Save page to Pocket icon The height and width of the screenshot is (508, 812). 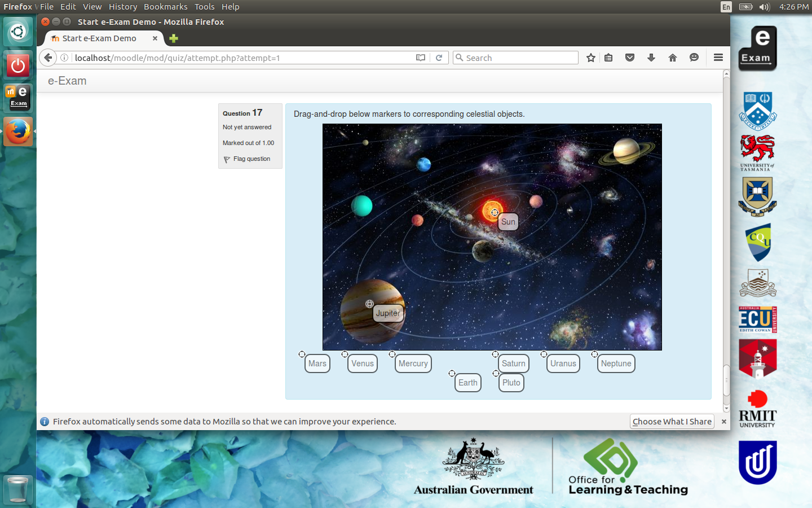pos(630,58)
